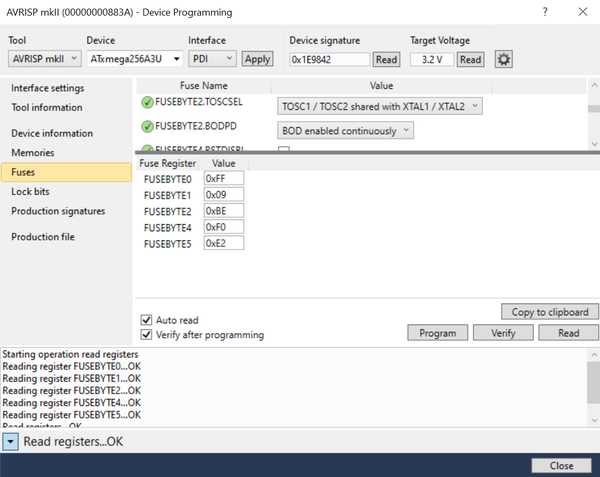Open Tool information page
The width and height of the screenshot is (600, 477).
coord(47,107)
